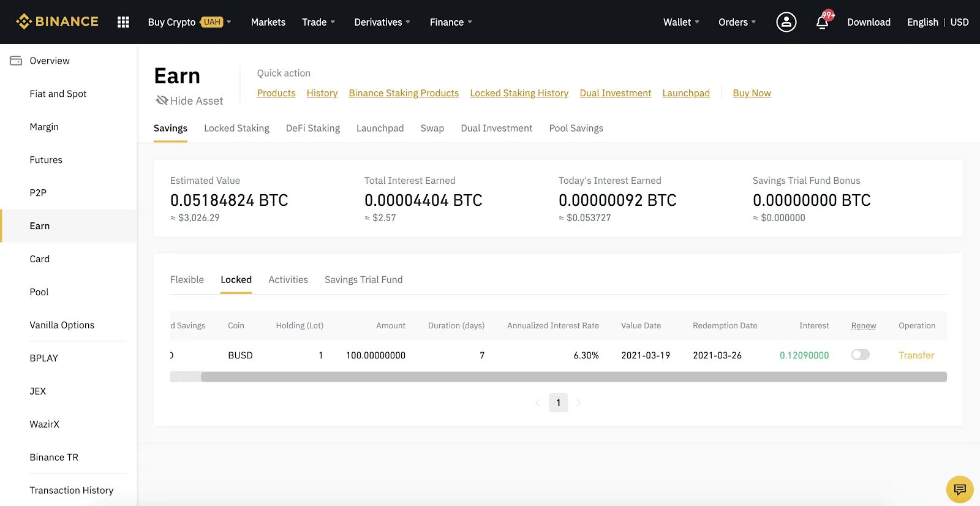This screenshot has width=980, height=506.
Task: Open Pool in the sidebar
Action: [x=39, y=292]
